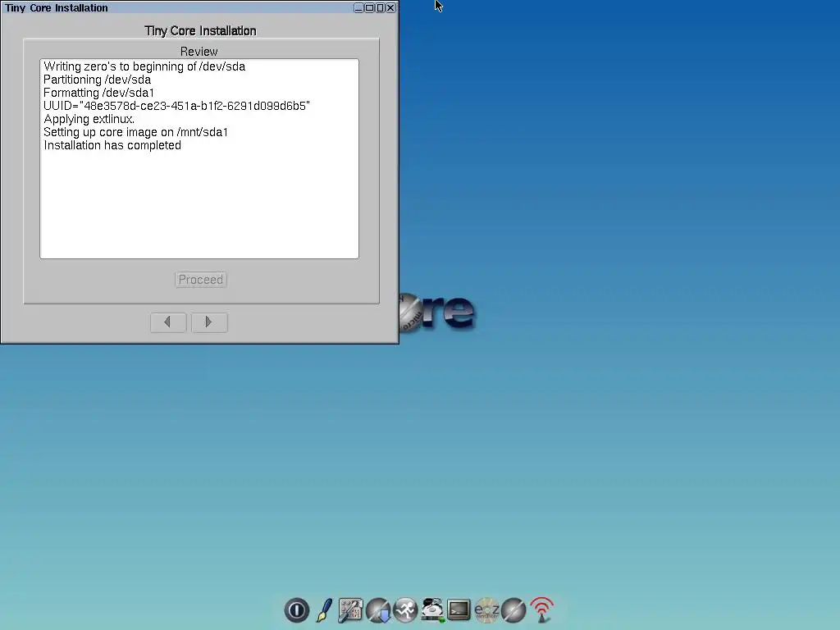Image resolution: width=840 pixels, height=630 pixels.
Task: Minimize the Tiny Core Installation window
Action: coord(358,7)
